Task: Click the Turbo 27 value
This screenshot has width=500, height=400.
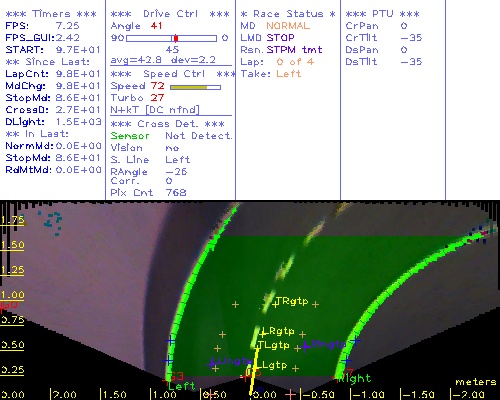Action: (157, 98)
